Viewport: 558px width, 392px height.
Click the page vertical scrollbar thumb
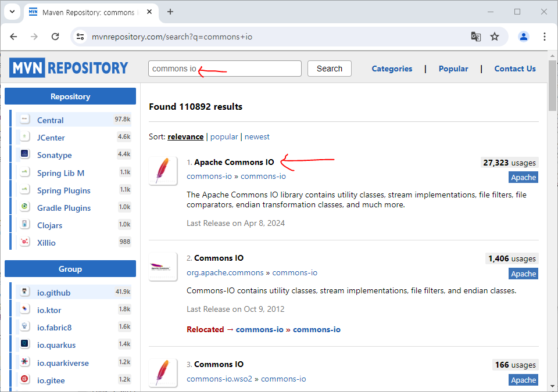(x=552, y=85)
